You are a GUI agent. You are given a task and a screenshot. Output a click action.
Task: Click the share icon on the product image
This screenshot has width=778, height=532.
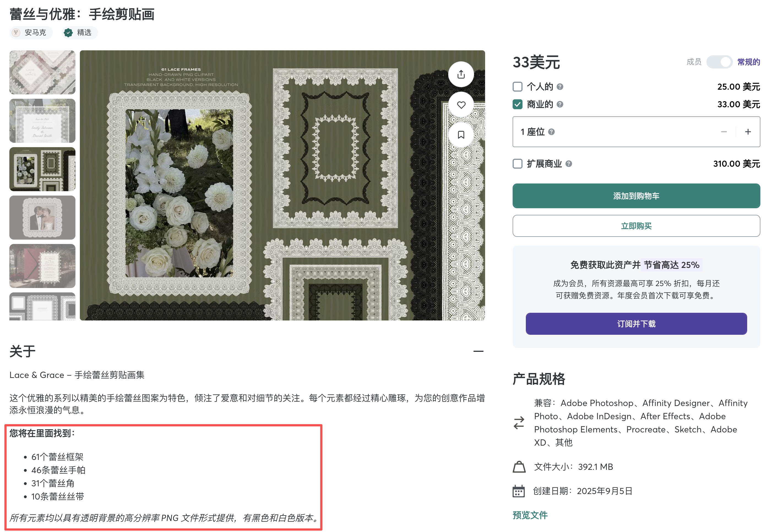(x=461, y=74)
